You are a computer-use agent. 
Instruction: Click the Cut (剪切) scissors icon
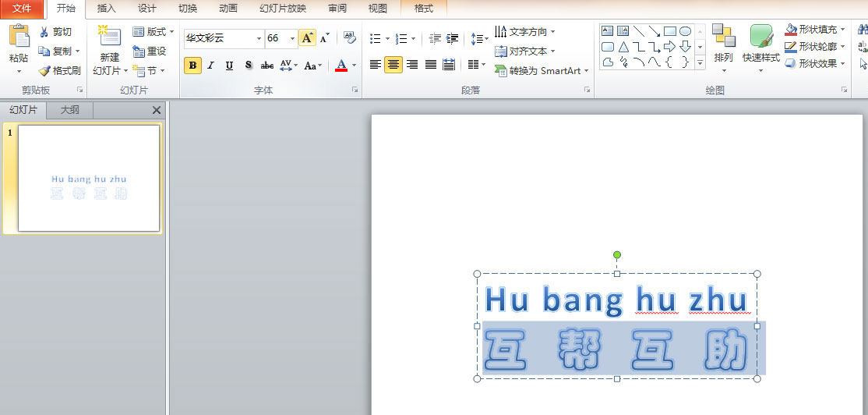pyautogui.click(x=44, y=32)
